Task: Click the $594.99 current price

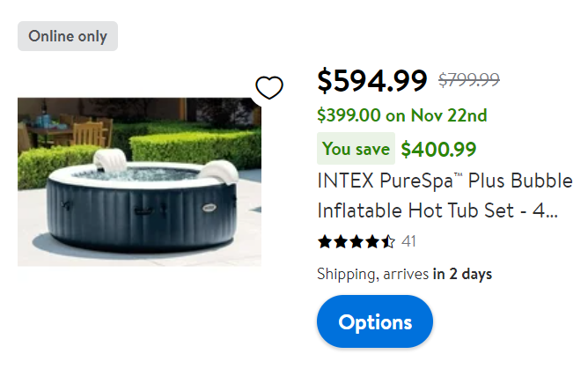Action: tap(372, 81)
